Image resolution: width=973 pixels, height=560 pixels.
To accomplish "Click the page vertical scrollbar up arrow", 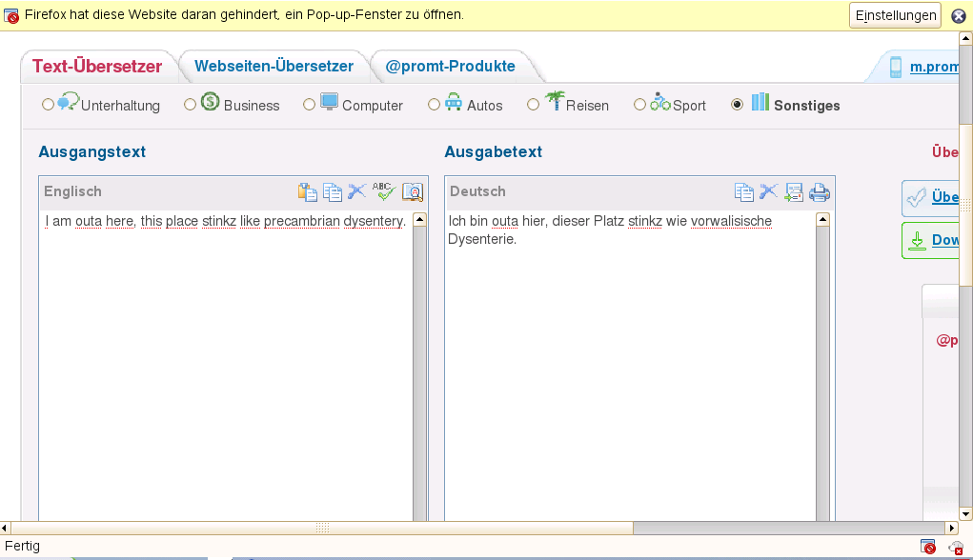I will (965, 38).
